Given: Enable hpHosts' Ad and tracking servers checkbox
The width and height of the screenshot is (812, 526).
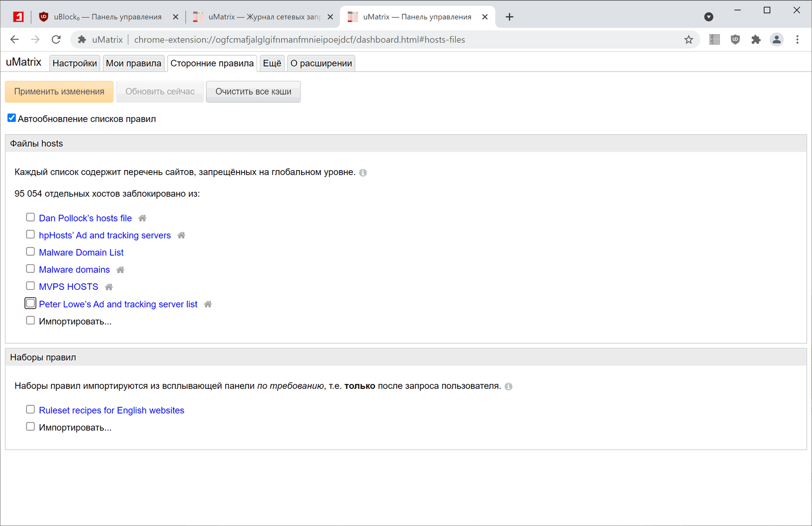Looking at the screenshot, I should [30, 235].
